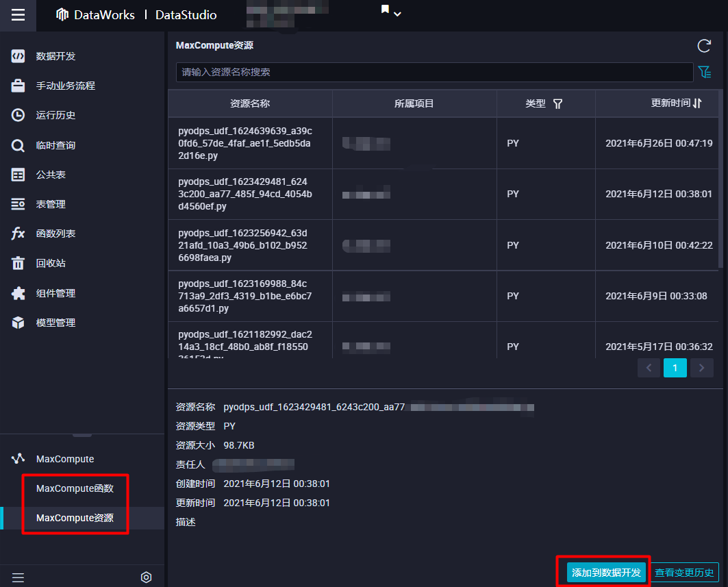Click the 回收站 trash icon

point(18,263)
